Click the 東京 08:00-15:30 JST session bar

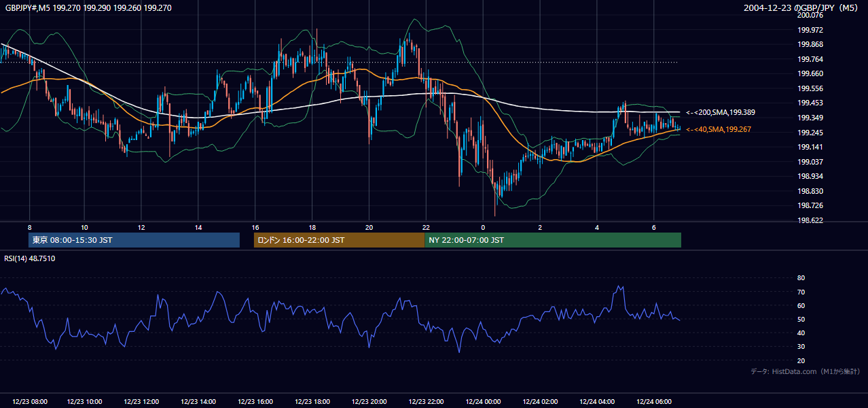(134, 240)
